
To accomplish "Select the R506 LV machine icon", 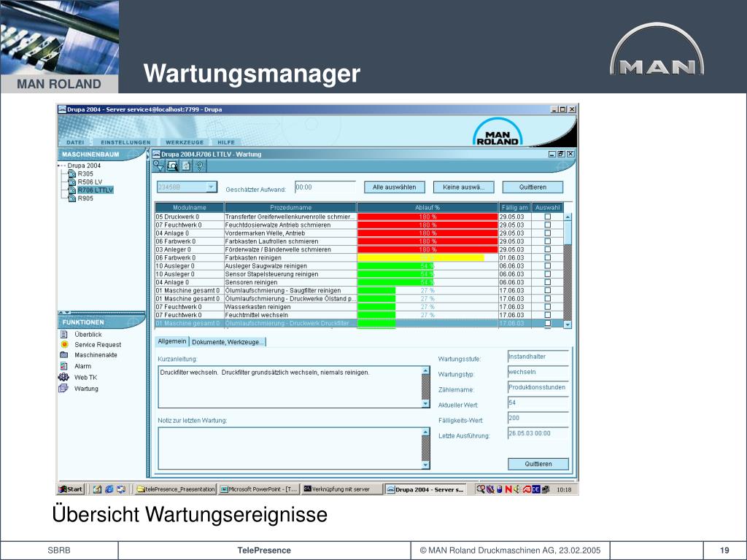I will pyautogui.click(x=72, y=182).
